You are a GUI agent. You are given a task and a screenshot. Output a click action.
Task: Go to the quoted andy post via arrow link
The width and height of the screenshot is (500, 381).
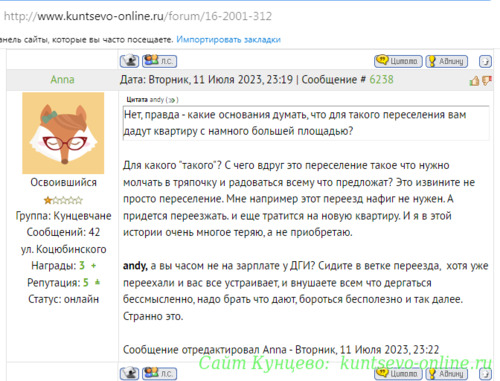tap(172, 100)
